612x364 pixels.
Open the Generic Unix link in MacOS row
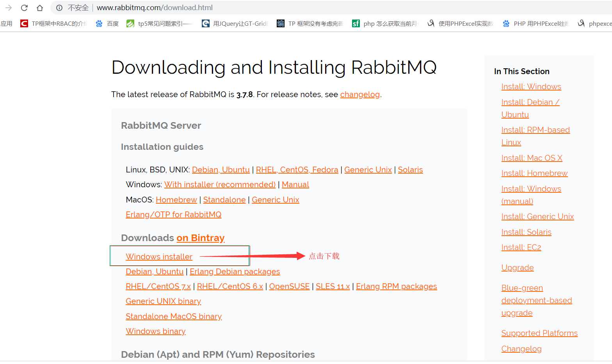tap(276, 200)
